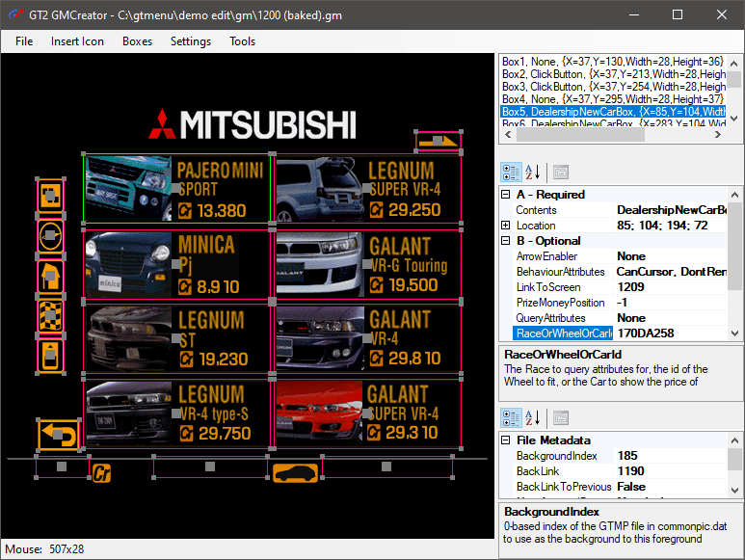Maximize the GMCreator window
This screenshot has width=745, height=560.
coord(678,14)
